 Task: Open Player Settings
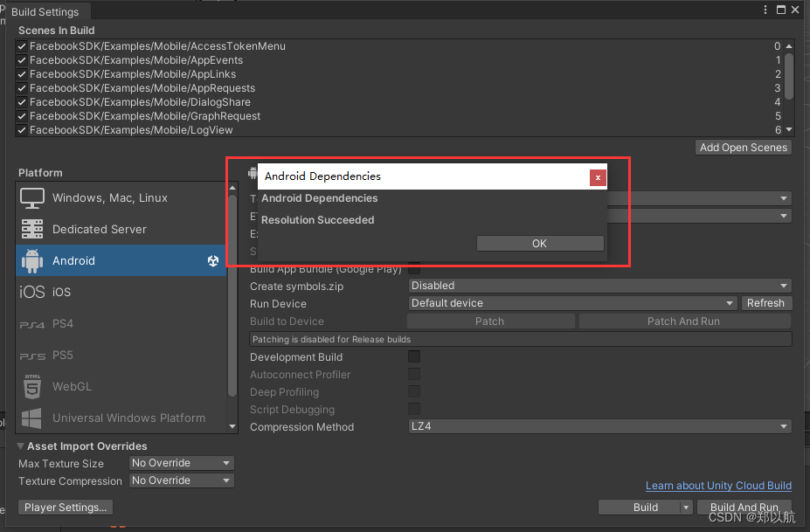(66, 508)
